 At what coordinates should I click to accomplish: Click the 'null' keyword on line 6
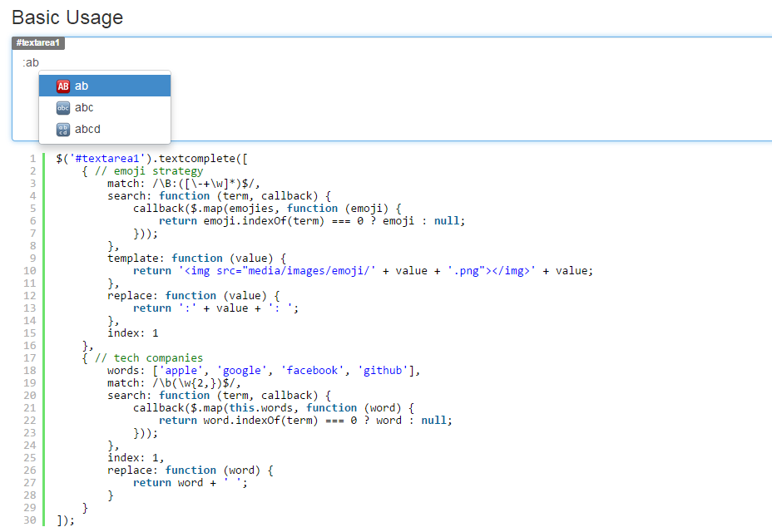(447, 221)
